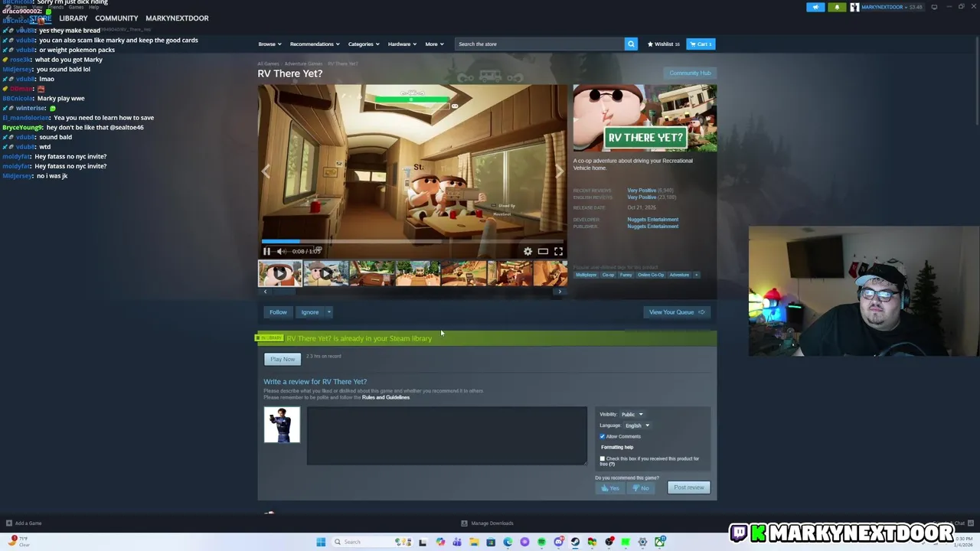Click the Ignore button
Screen dimensions: 980x551
pyautogui.click(x=309, y=312)
